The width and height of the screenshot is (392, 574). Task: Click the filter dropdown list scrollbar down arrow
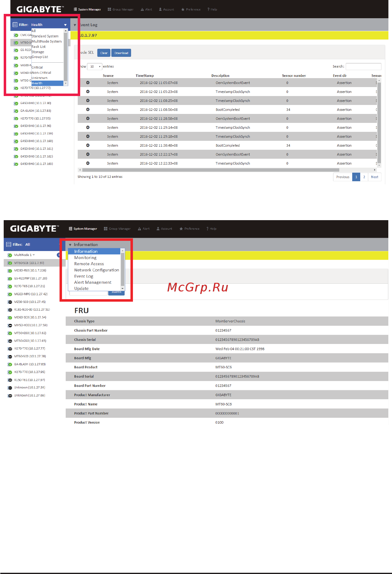click(65, 83)
